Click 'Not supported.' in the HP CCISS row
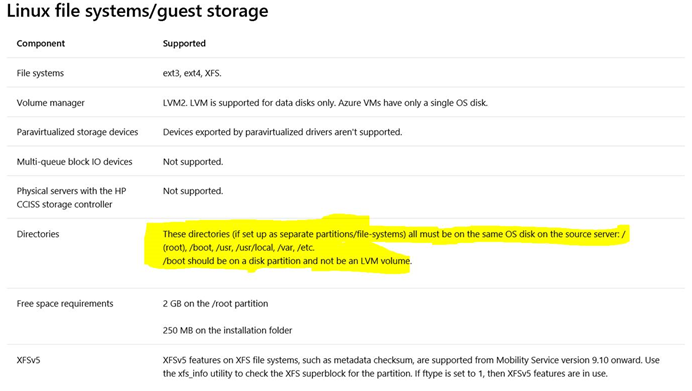692x391 pixels. pos(193,191)
